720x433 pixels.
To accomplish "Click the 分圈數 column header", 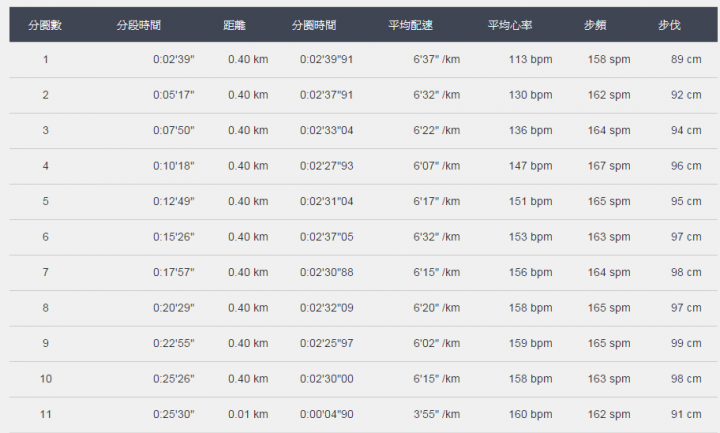I will pyautogui.click(x=45, y=25).
